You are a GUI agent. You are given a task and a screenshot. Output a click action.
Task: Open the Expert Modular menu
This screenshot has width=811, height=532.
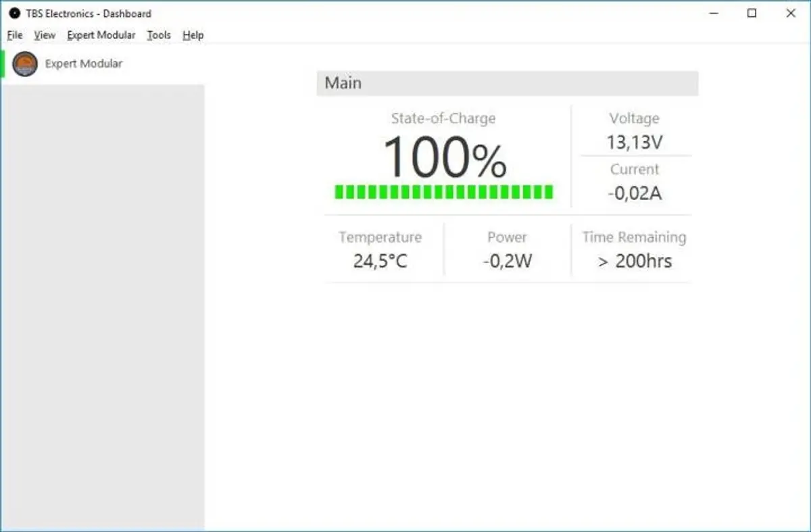[101, 35]
